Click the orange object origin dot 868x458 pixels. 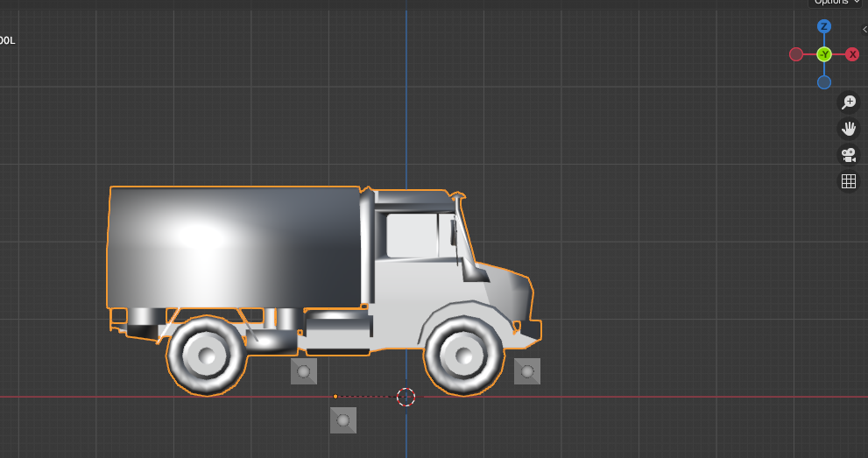click(x=335, y=396)
